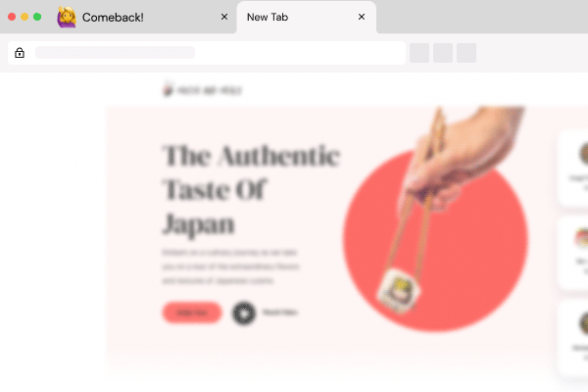Screen dimensions: 588x392
Task: Switch to the Comeback! tab
Action: 142,18
